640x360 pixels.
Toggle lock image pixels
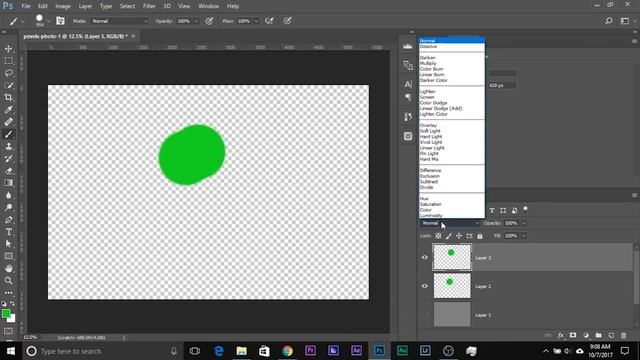(449, 236)
